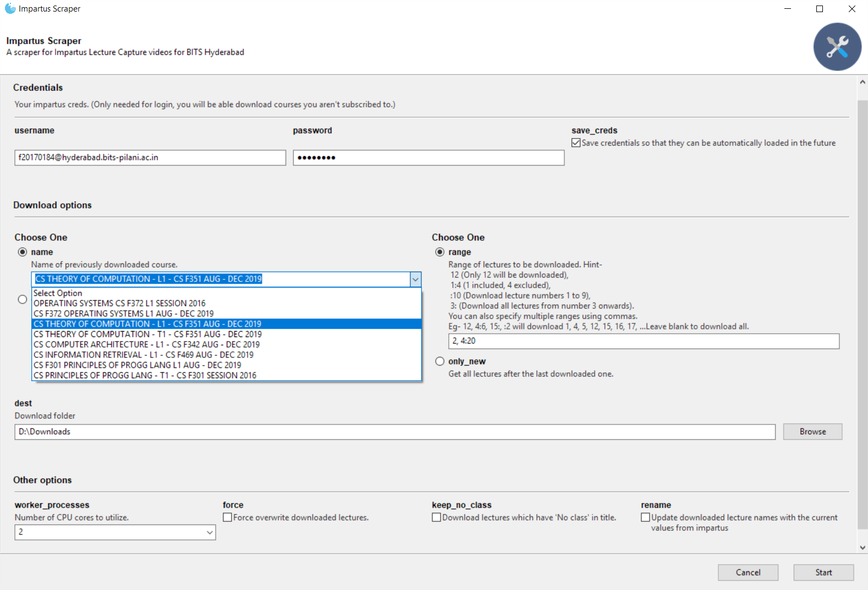This screenshot has height=590, width=868.
Task: Select the 'name' radio button
Action: pos(23,252)
